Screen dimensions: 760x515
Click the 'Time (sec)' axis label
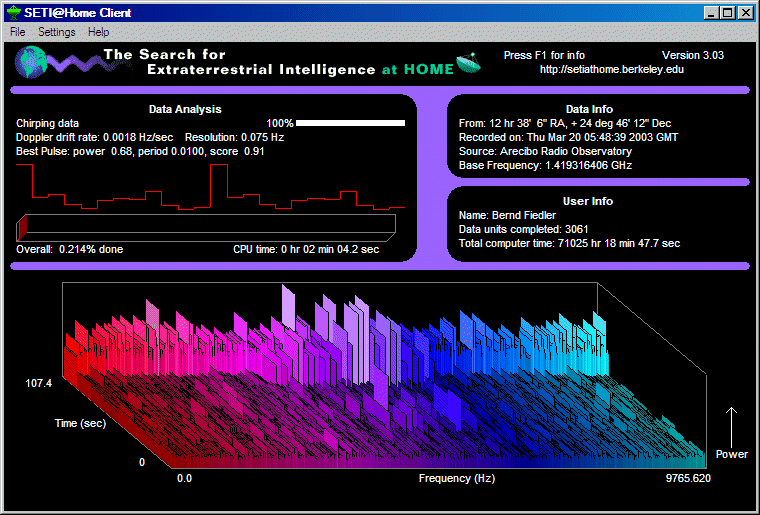[x=80, y=423]
